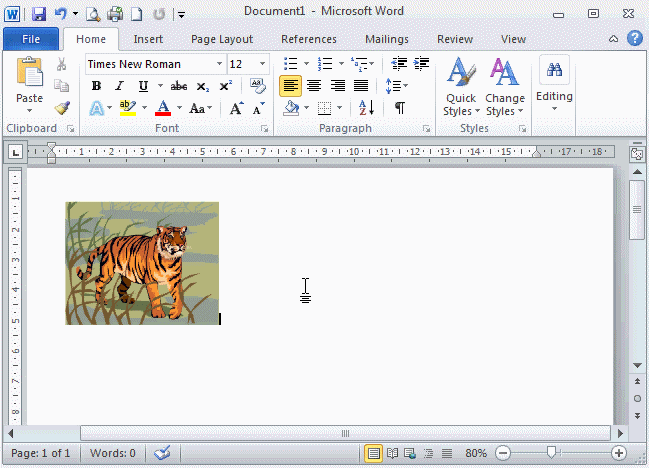Viewport: 649px width, 468px height.
Task: Enable center text alignment
Action: (x=314, y=86)
